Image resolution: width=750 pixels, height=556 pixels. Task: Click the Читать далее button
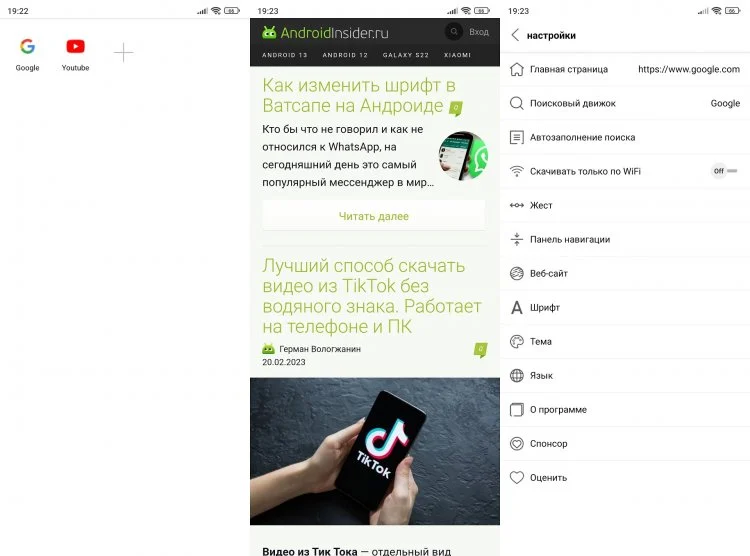374,216
